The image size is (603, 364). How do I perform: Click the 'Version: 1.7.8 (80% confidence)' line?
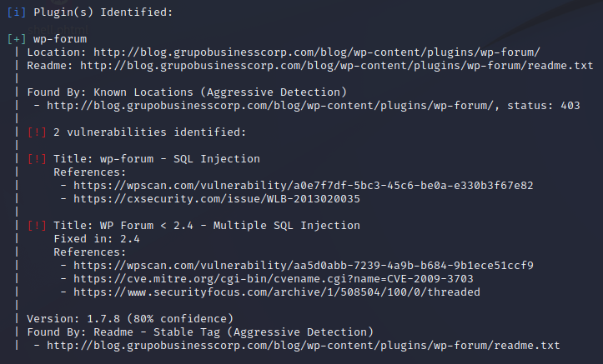coord(137,318)
